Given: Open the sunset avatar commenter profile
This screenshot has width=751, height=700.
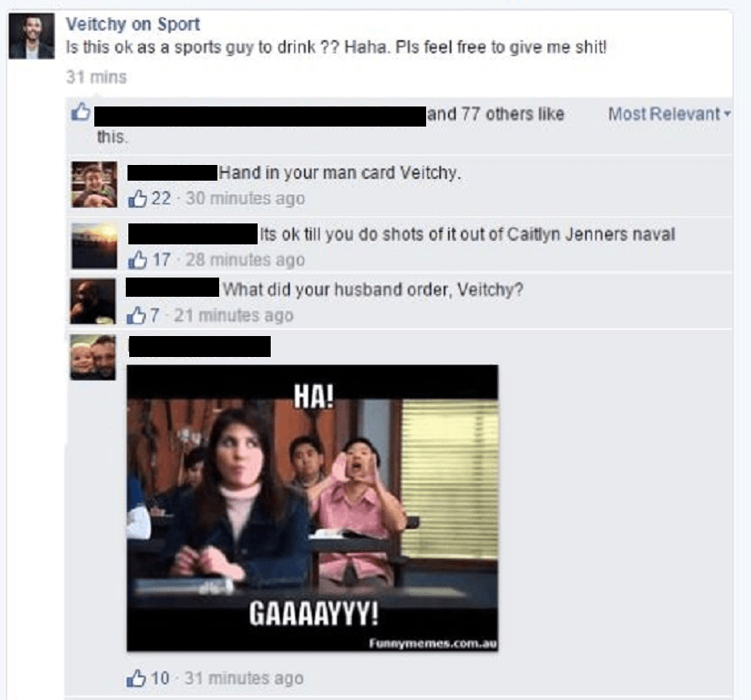Looking at the screenshot, I should point(94,245).
